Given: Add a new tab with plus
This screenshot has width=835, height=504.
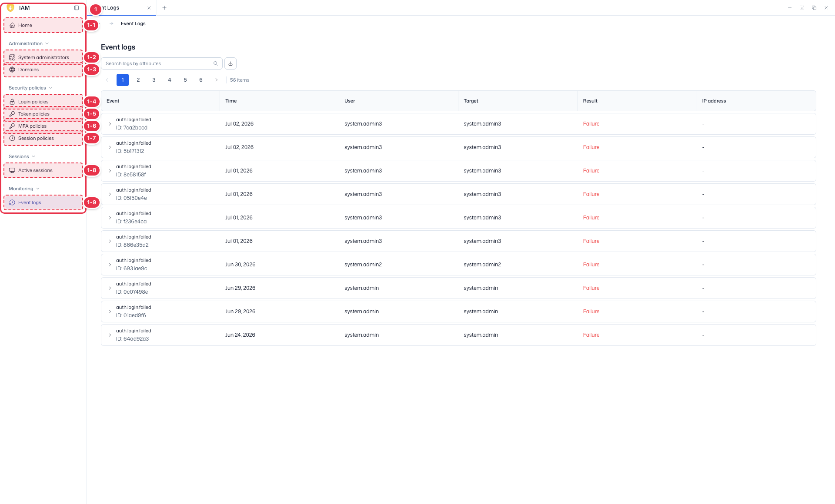Looking at the screenshot, I should point(164,8).
